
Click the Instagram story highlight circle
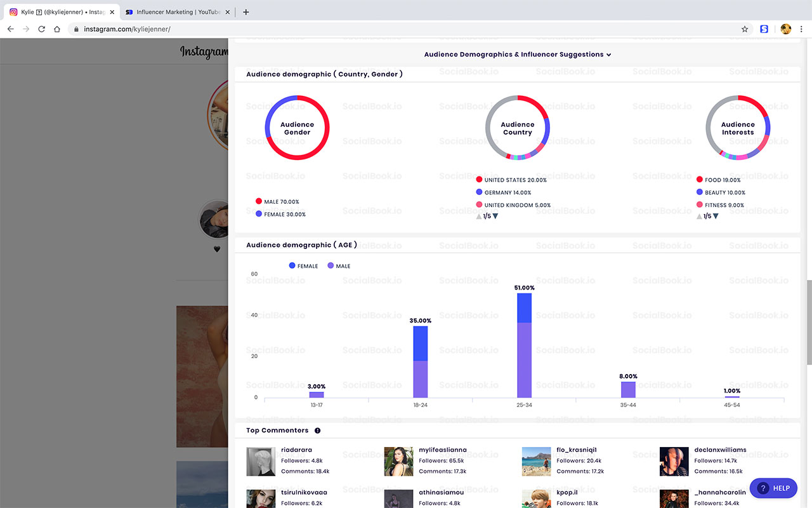click(214, 220)
